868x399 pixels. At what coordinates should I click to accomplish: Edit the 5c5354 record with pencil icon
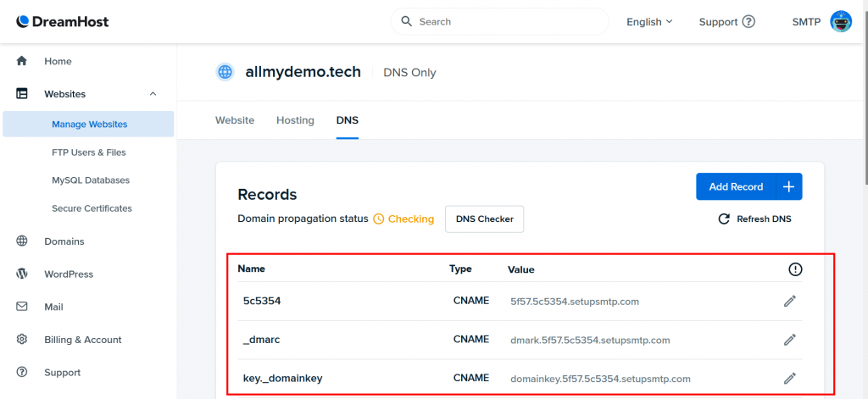click(x=790, y=301)
